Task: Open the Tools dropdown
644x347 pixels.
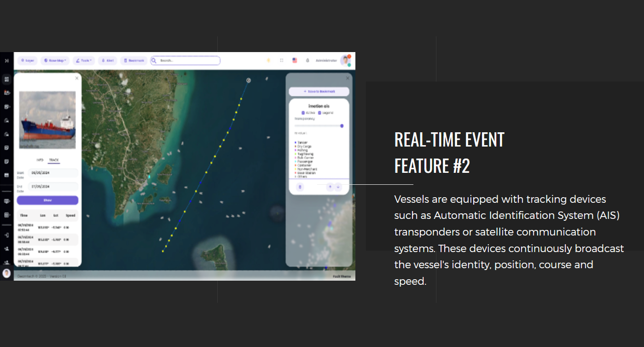Action: [84, 60]
